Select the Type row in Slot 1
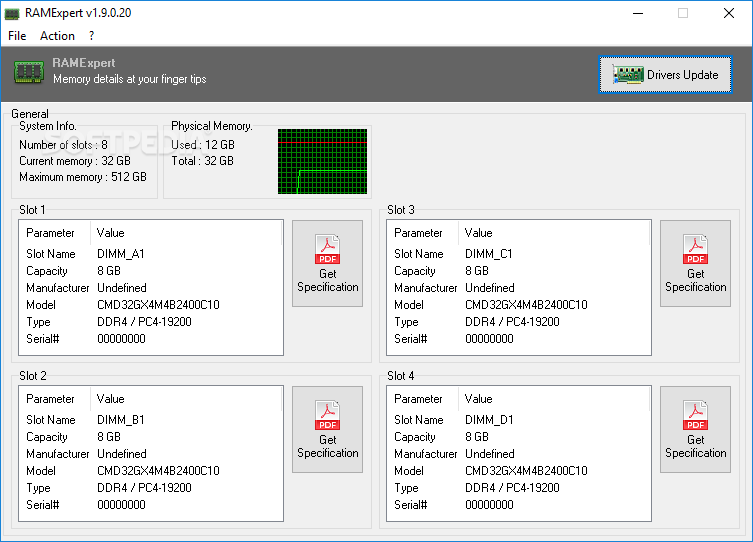753x542 pixels. pos(150,322)
